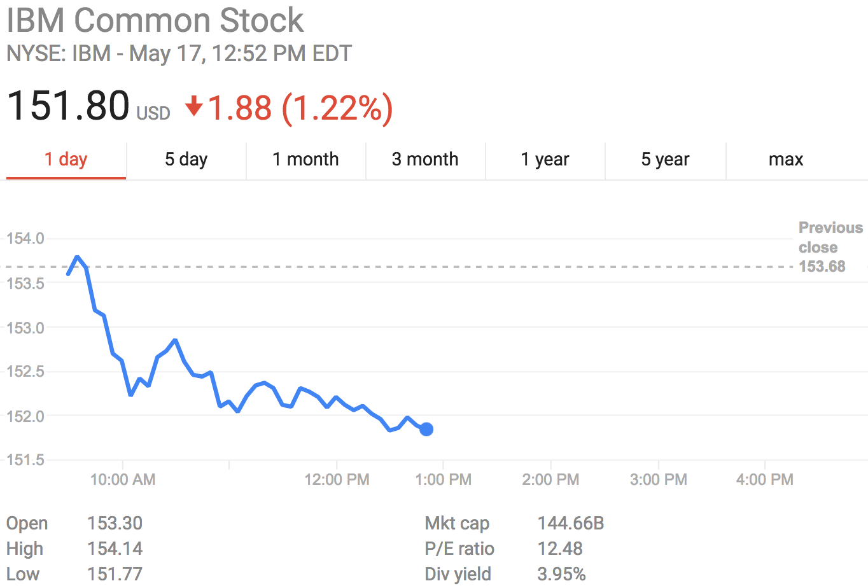Click the red down arrow price indicator

coord(193,106)
